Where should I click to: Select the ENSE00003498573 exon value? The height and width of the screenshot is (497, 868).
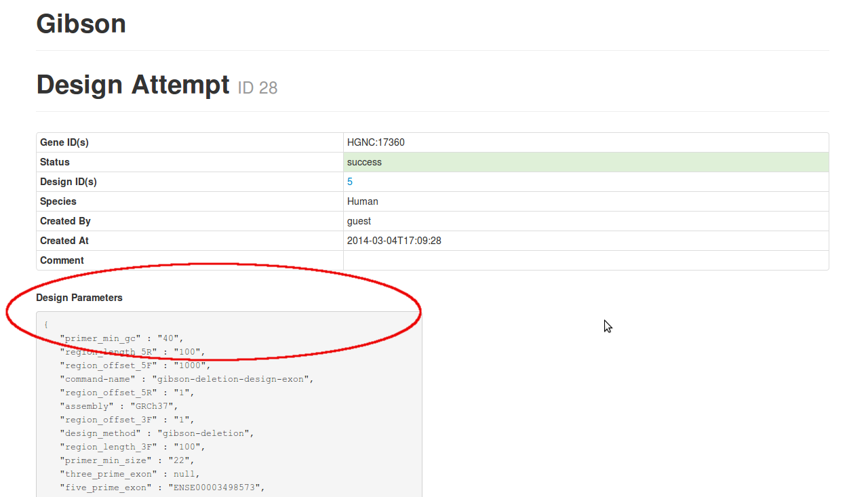click(x=216, y=488)
